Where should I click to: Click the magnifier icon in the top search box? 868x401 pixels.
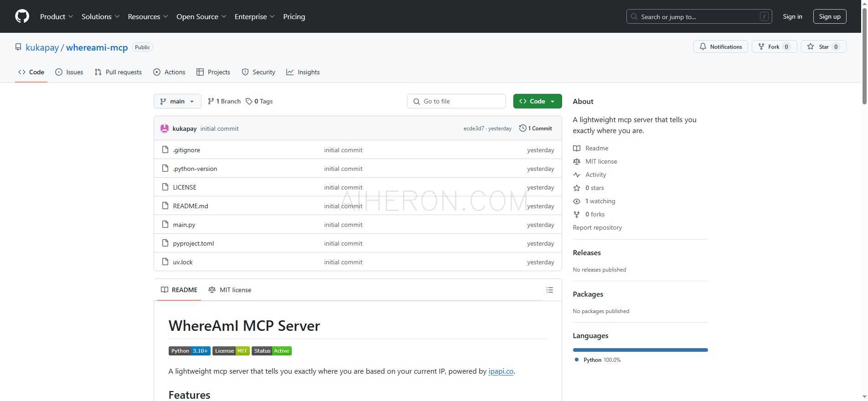(x=634, y=17)
